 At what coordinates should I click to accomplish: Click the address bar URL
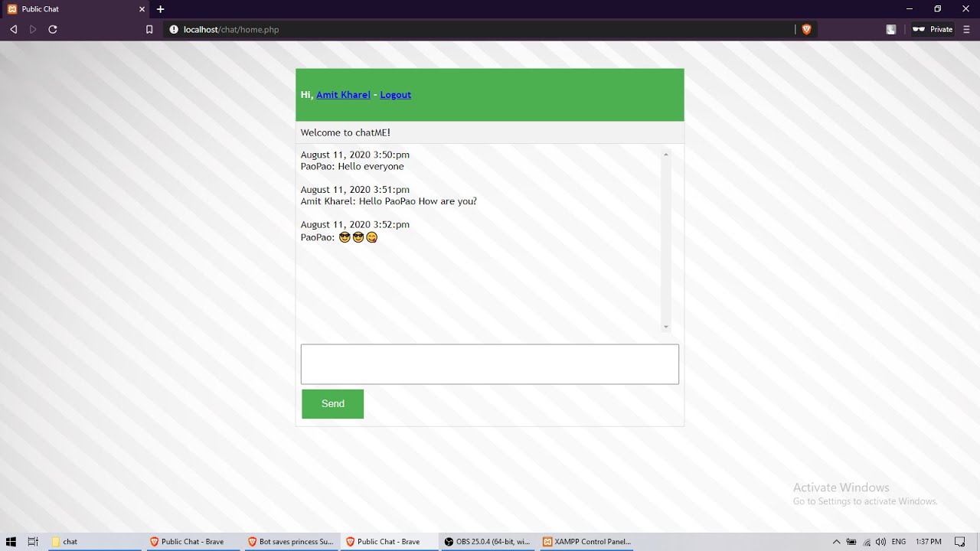(x=231, y=30)
